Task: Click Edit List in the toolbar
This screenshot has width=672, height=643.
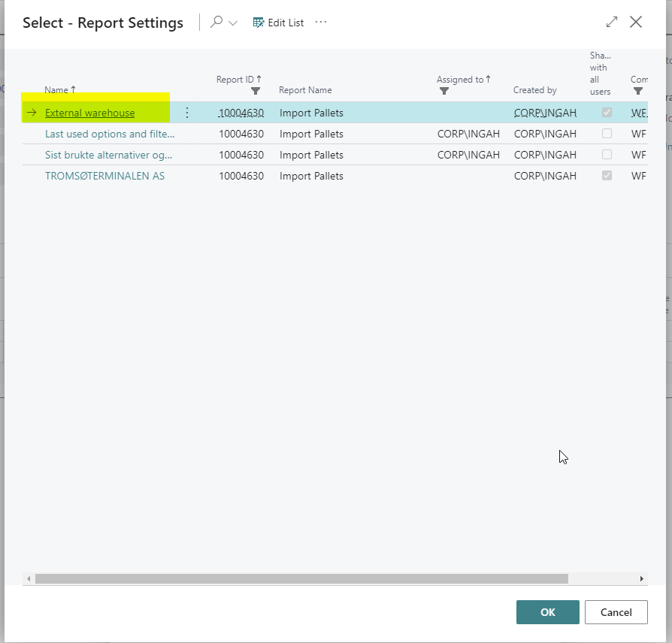Action: 279,23
